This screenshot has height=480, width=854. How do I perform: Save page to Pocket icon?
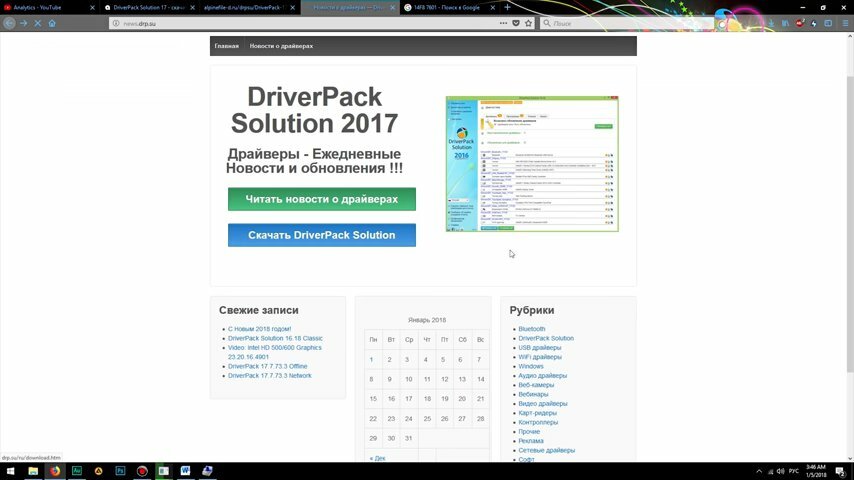(516, 23)
